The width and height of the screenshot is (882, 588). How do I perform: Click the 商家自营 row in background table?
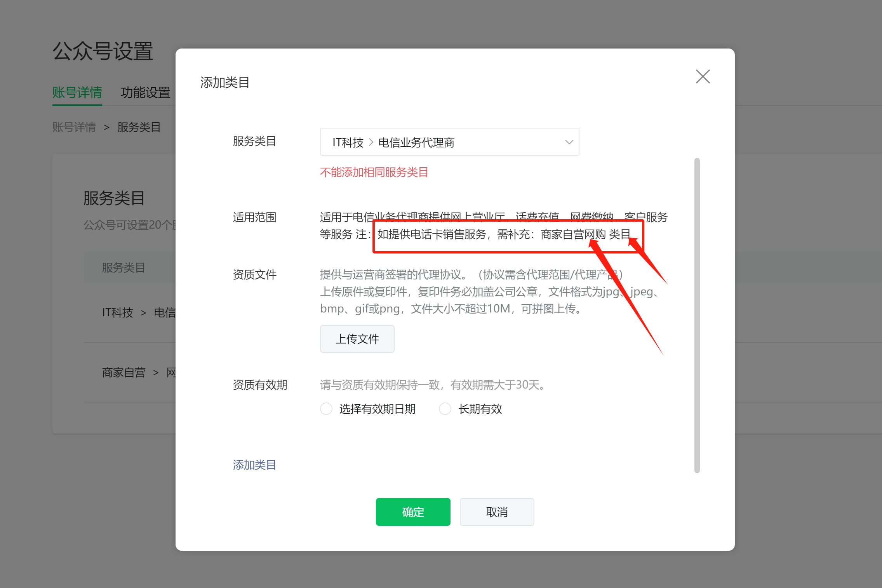point(124,373)
